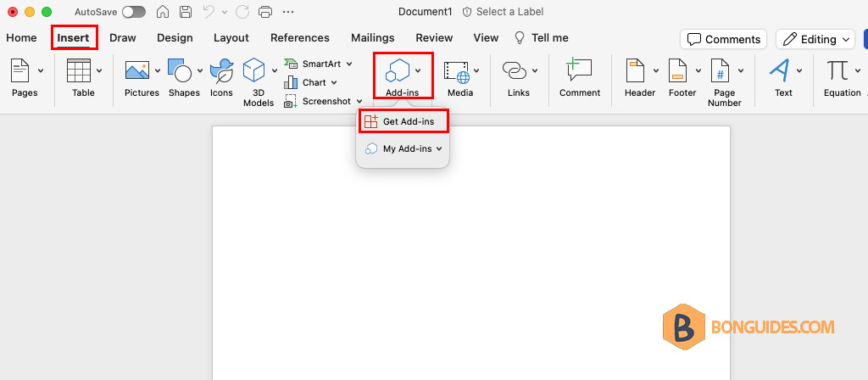Switch to the View tab
Viewport: 868px width, 380px height.
(486, 37)
